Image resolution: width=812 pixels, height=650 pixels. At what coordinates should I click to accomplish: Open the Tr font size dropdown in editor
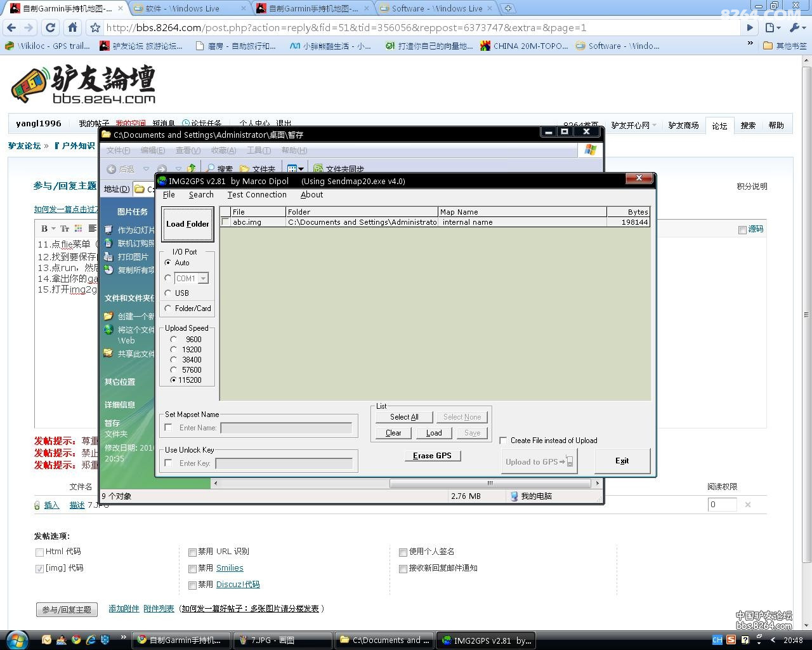click(65, 229)
